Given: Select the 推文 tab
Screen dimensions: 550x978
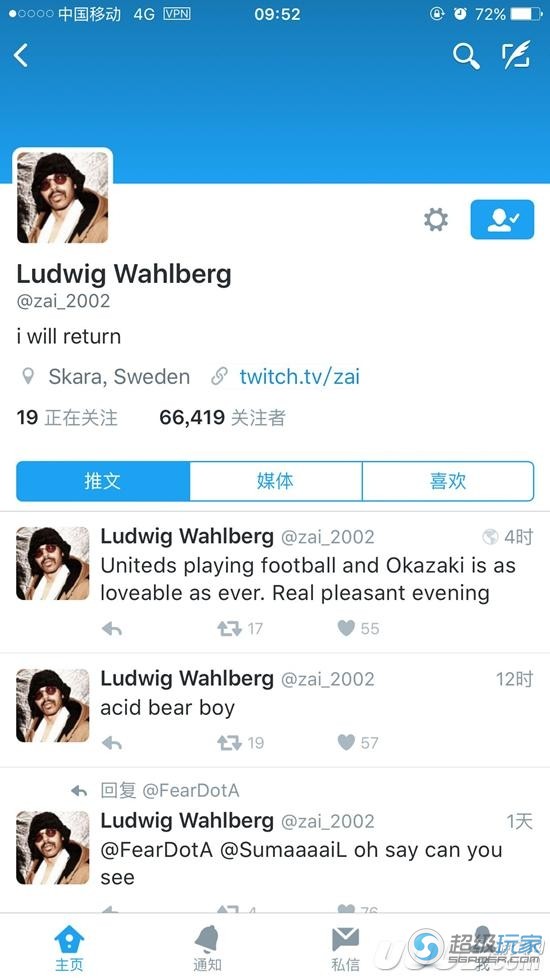Looking at the screenshot, I should point(103,481).
